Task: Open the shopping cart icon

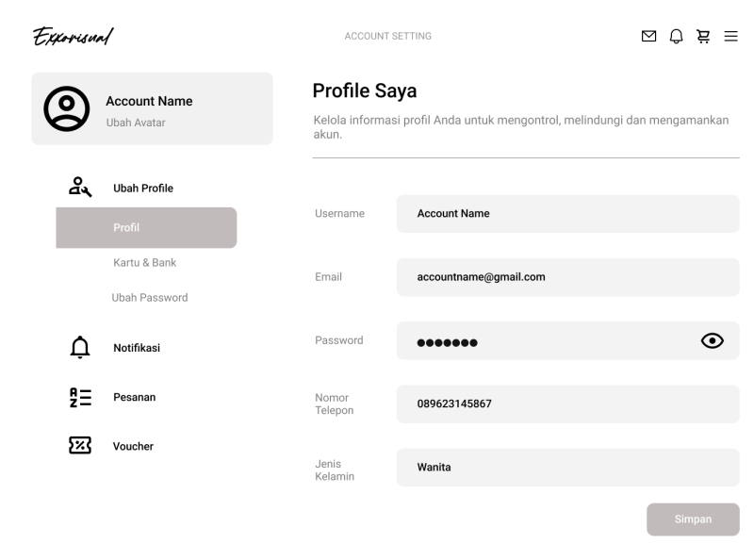Action: (x=702, y=36)
